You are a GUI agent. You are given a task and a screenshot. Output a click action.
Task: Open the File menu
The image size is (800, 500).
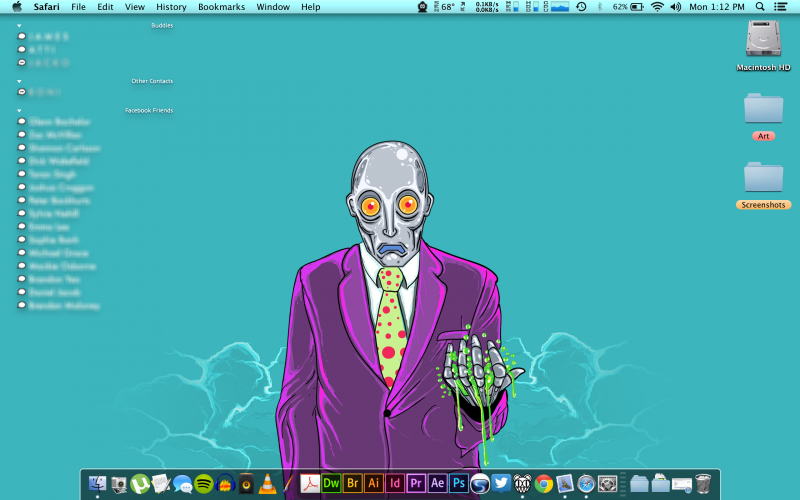(78, 7)
